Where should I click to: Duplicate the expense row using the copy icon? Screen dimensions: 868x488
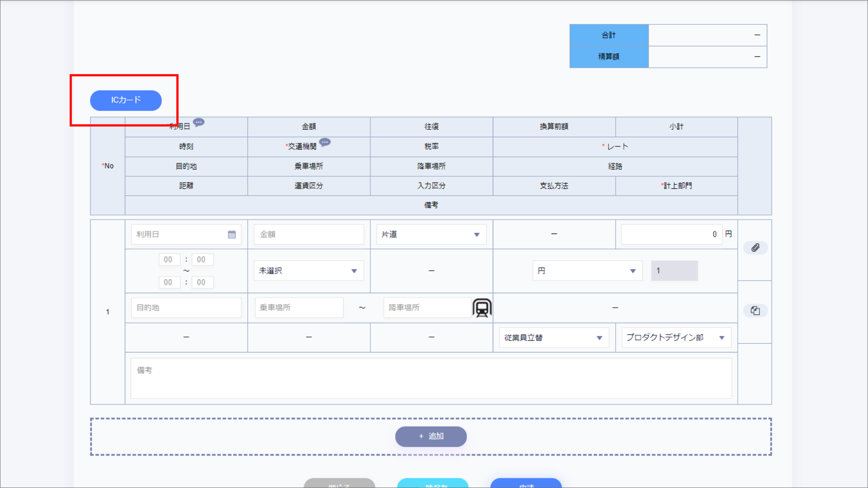click(x=755, y=310)
